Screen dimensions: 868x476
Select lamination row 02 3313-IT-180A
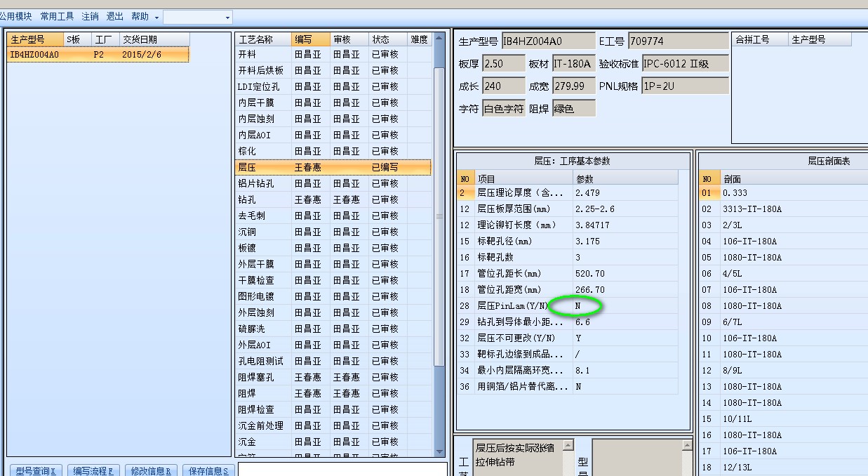(x=784, y=209)
